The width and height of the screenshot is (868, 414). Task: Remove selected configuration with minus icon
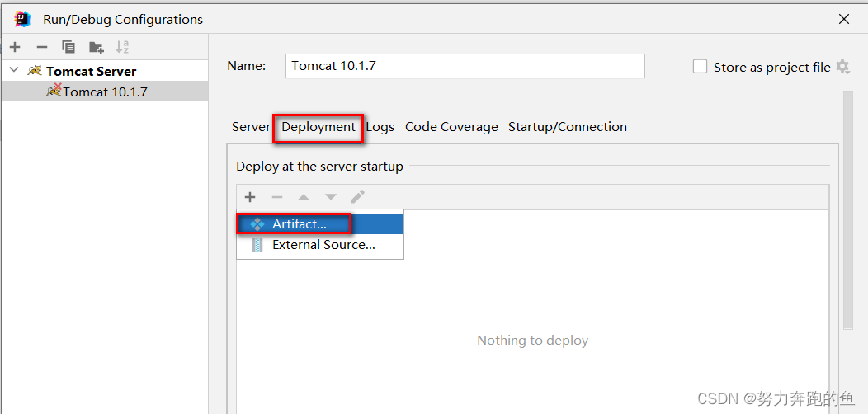pos(42,47)
